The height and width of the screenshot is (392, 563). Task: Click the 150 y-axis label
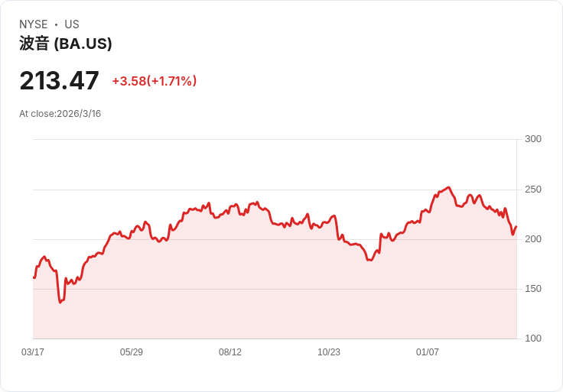533,289
